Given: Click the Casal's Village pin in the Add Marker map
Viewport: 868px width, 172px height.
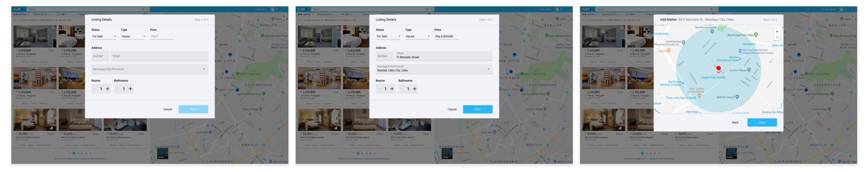Looking at the screenshot, I should tap(749, 70).
